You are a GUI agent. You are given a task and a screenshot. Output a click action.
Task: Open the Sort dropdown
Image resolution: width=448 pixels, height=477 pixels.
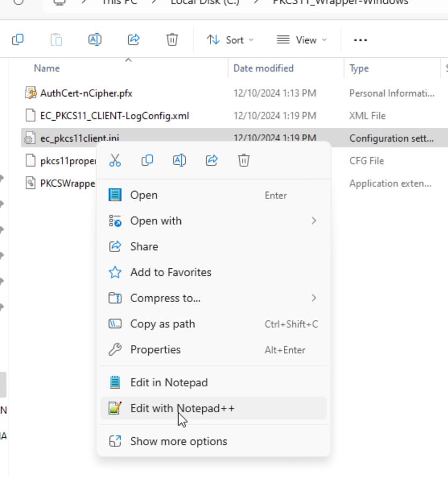(x=230, y=40)
